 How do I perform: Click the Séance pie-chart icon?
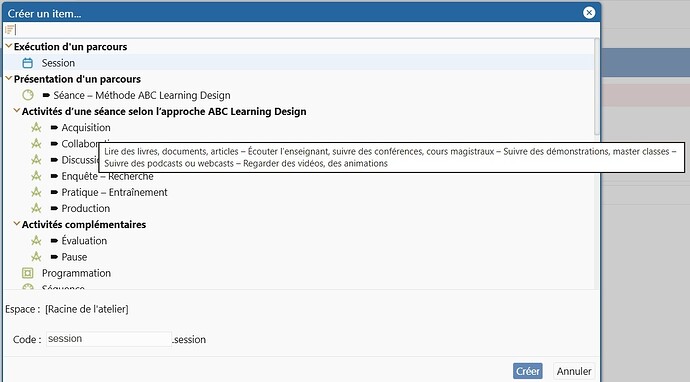tap(28, 95)
